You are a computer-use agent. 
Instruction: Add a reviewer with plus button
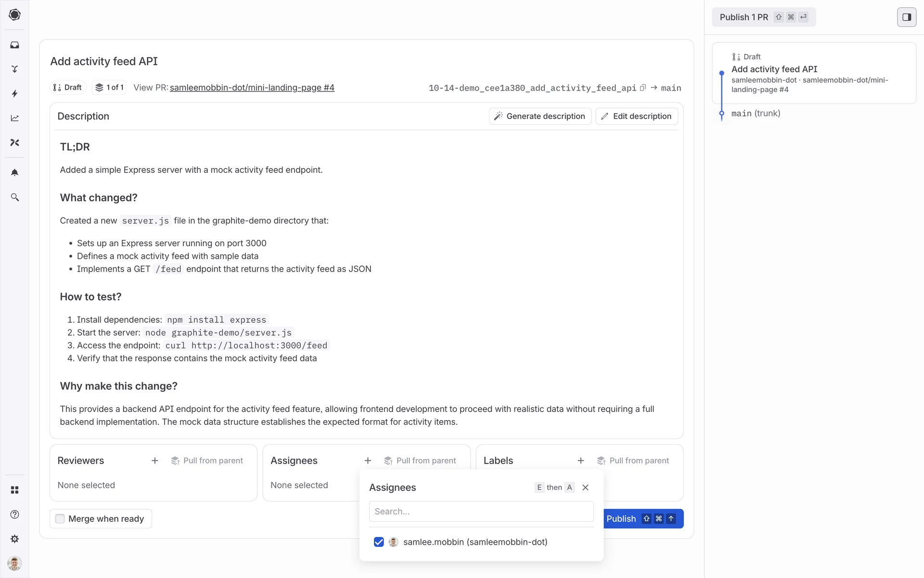click(x=155, y=460)
